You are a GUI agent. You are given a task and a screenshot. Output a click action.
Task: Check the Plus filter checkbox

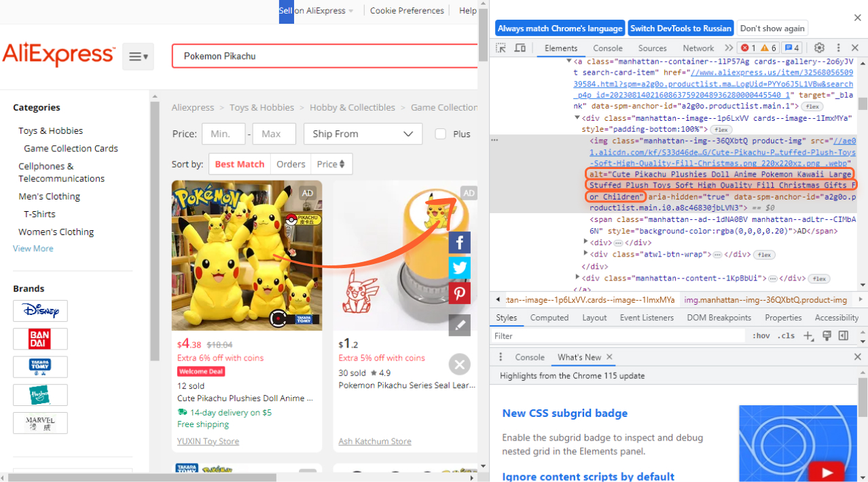click(441, 134)
